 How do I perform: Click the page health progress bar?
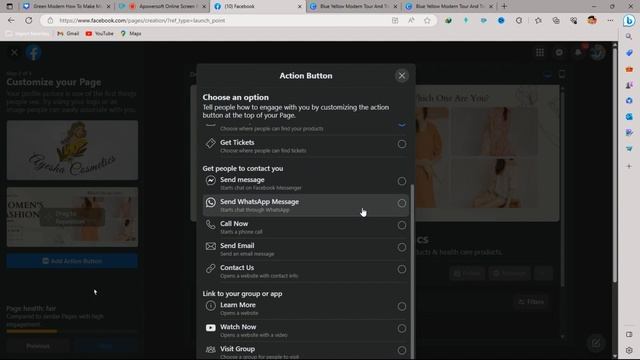click(x=72, y=331)
